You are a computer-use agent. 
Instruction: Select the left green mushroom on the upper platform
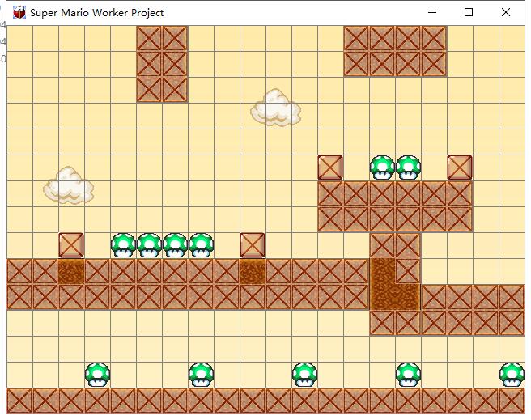pos(382,168)
